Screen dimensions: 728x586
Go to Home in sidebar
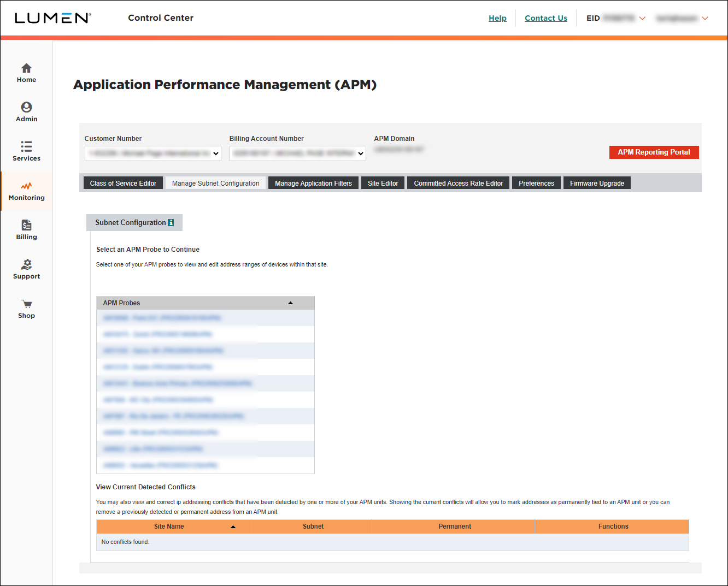(x=26, y=73)
